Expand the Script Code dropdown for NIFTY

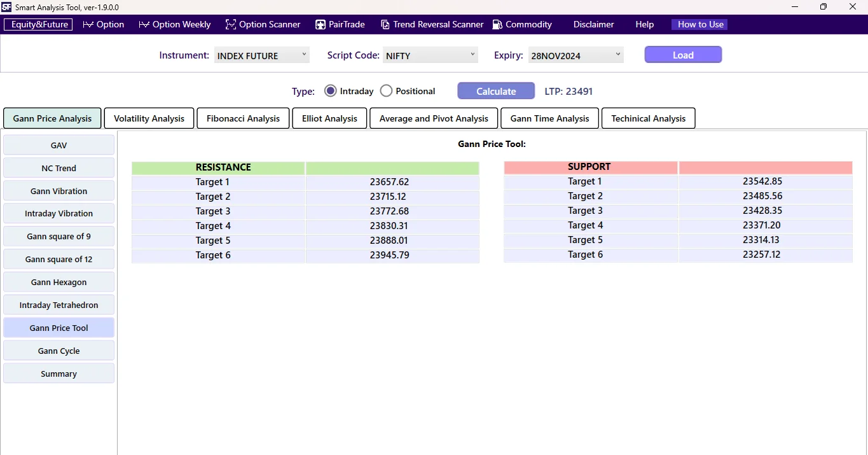472,55
